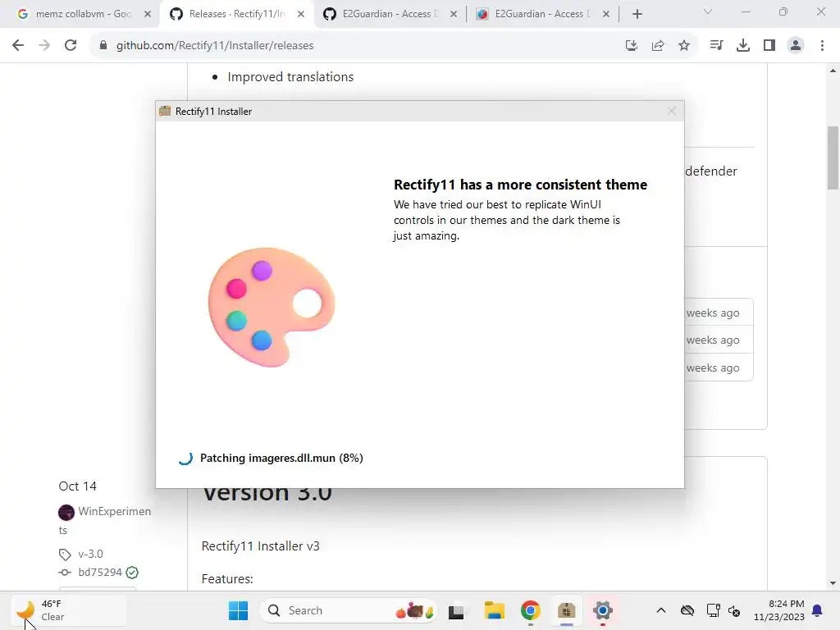Open the weather widget showing 46°F Clear
Screen dimensions: 840x630
pyautogui.click(x=69, y=610)
